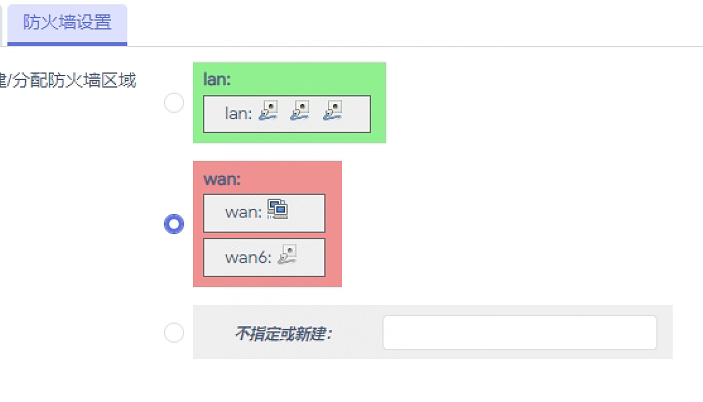The height and width of the screenshot is (402, 703).
Task: Select the wan firewall zone radio button
Action: (x=174, y=224)
